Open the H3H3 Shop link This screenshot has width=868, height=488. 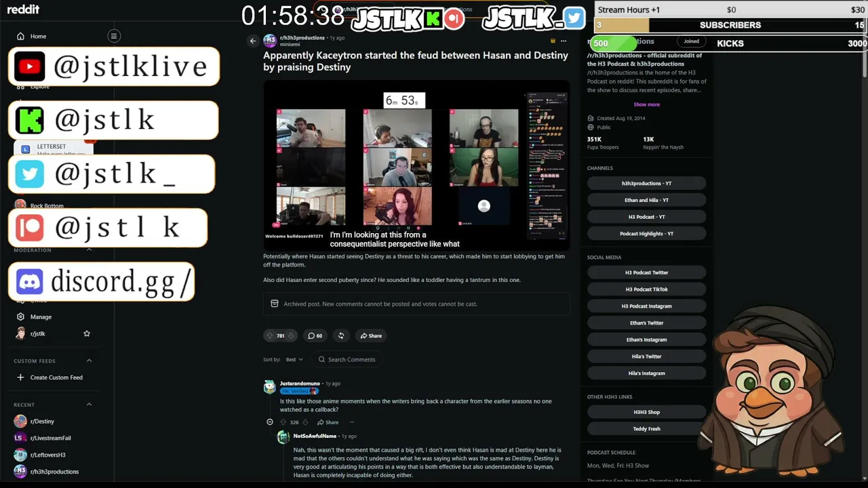click(x=646, y=412)
